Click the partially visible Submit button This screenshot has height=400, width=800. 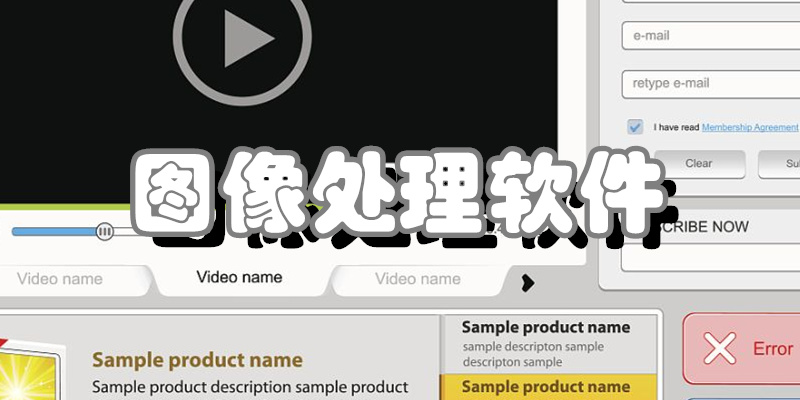[779, 164]
